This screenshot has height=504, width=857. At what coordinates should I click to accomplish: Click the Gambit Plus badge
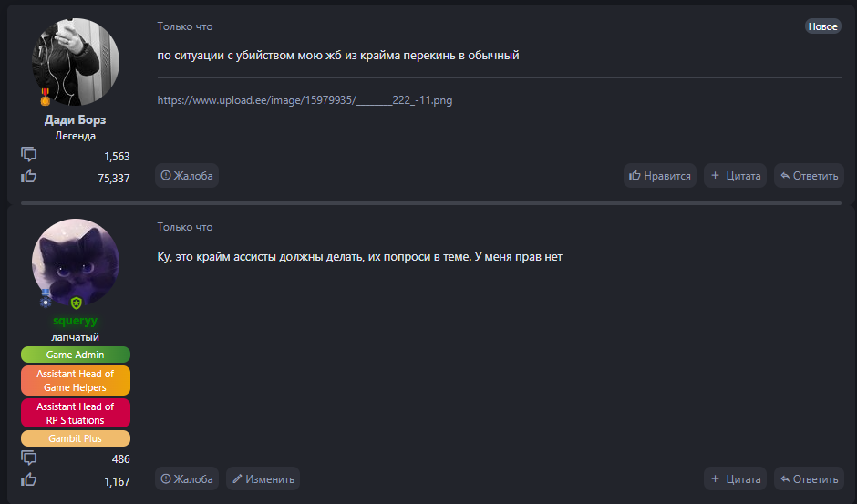pyautogui.click(x=76, y=438)
